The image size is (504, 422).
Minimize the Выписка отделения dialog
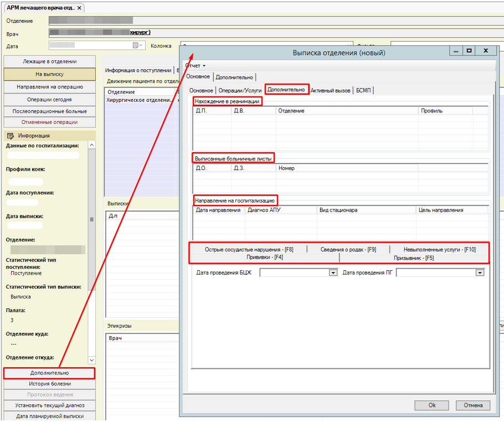tap(456, 50)
